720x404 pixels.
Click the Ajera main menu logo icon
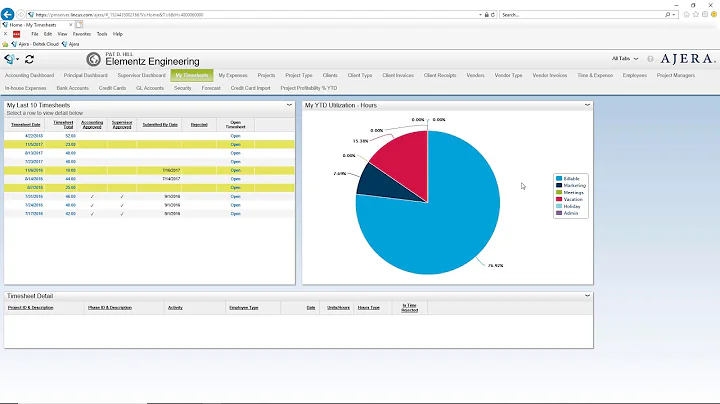coord(9,59)
